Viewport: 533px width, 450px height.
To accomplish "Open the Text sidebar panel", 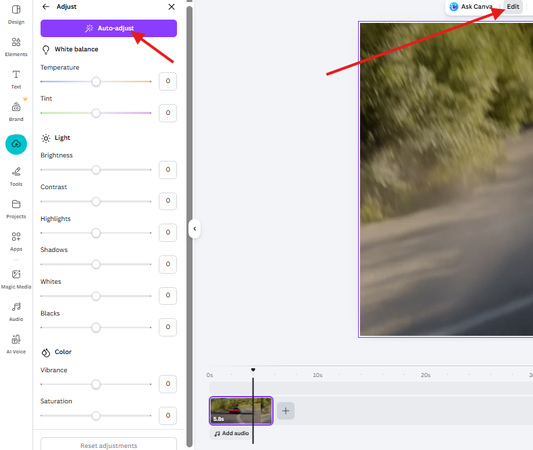I will (x=16, y=79).
